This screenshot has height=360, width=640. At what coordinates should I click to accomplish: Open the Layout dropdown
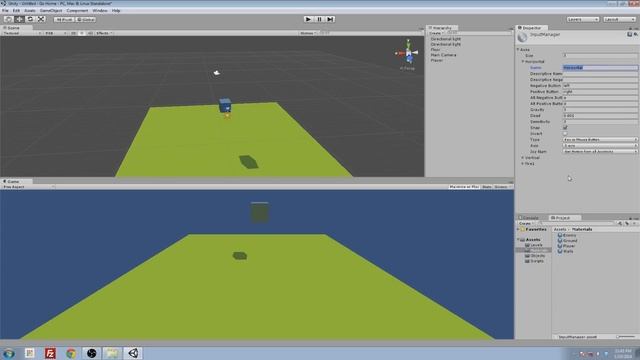coord(619,20)
